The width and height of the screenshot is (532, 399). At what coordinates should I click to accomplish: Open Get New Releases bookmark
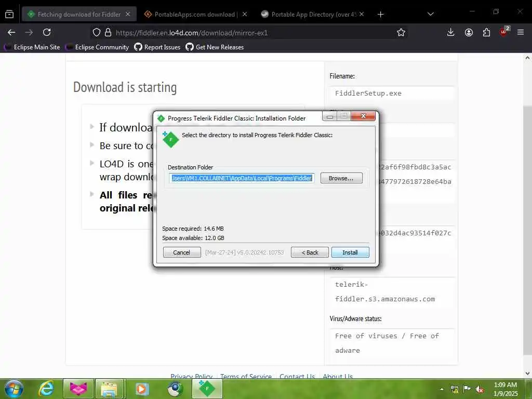(215, 47)
